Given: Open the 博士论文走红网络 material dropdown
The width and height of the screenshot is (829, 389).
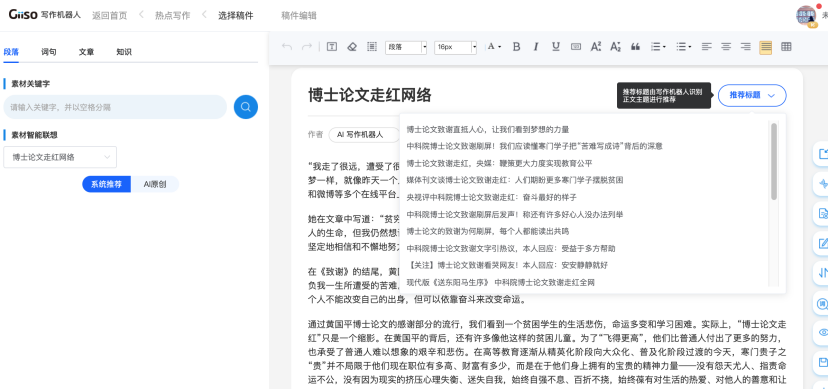Looking at the screenshot, I should coord(60,157).
